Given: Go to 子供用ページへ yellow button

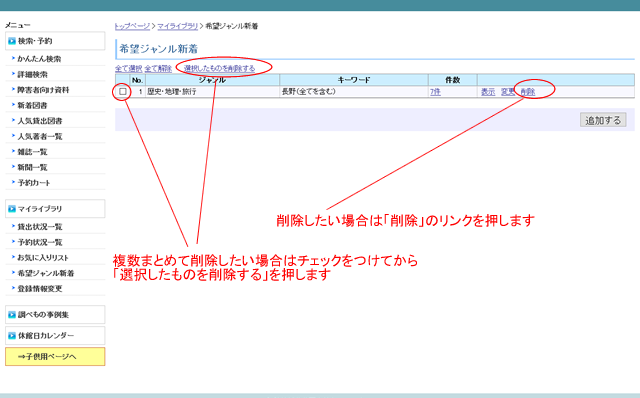Looking at the screenshot, I should click(x=55, y=356).
